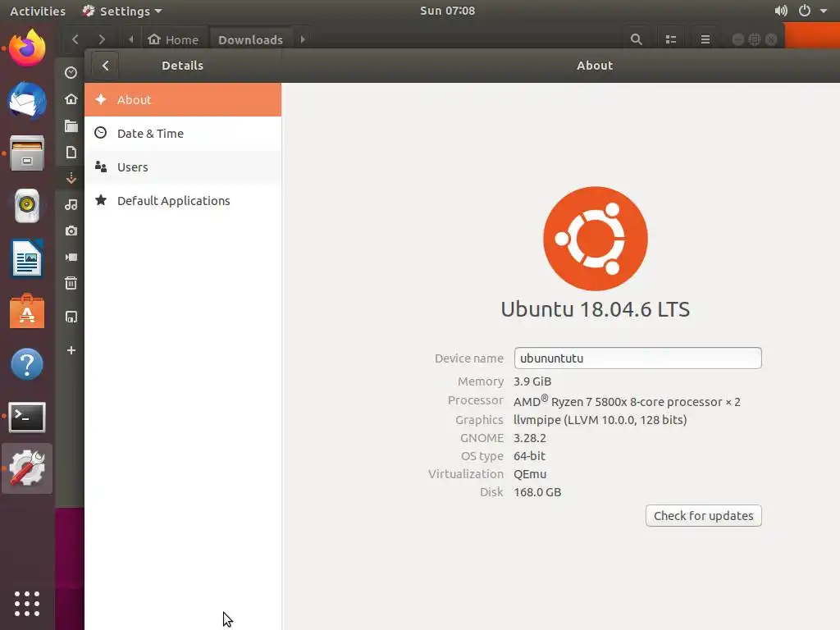Open Date & Time settings
The width and height of the screenshot is (840, 630).
[x=183, y=134]
